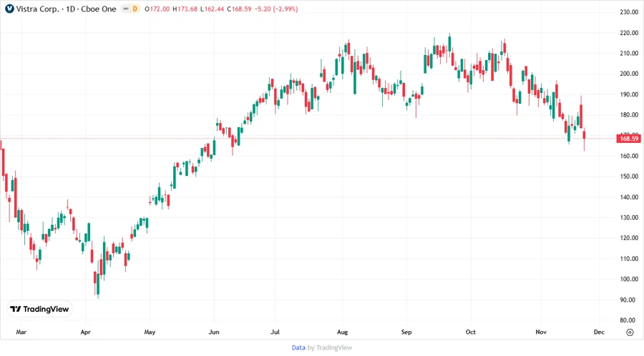Click the 160.00 price axis label
This screenshot has height=356, width=644.
coord(629,156)
